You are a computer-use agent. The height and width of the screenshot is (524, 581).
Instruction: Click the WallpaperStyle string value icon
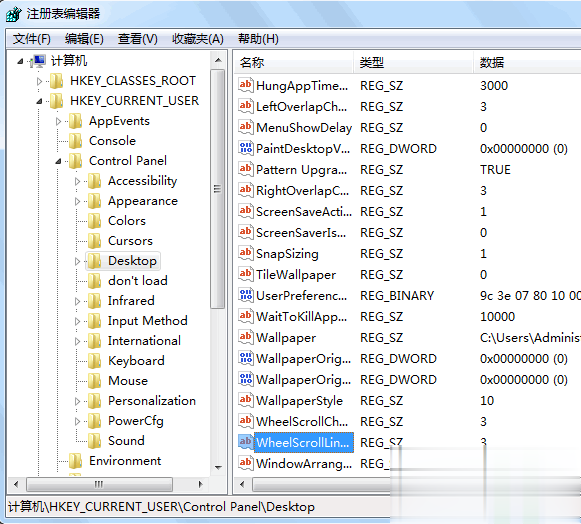(x=246, y=400)
